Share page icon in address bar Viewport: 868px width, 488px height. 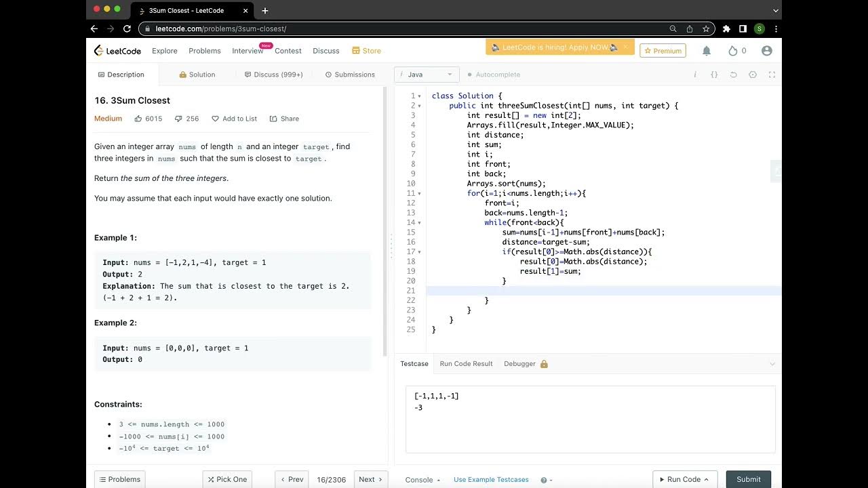(x=690, y=29)
